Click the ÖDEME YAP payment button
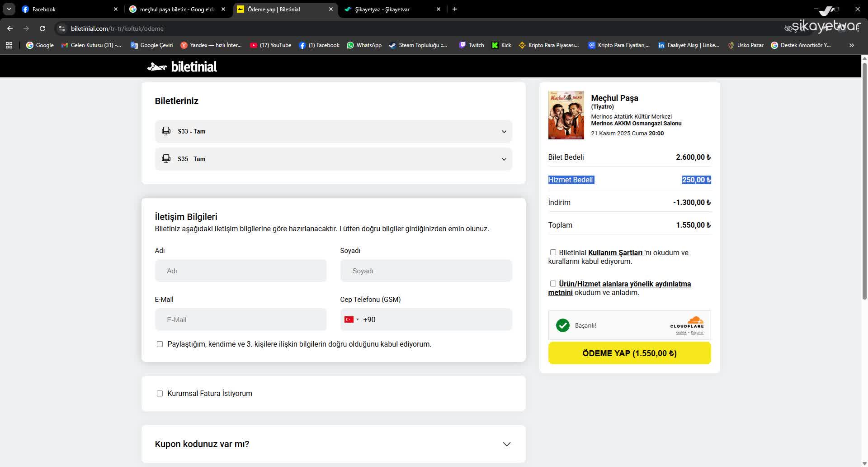The image size is (868, 467). pyautogui.click(x=629, y=353)
